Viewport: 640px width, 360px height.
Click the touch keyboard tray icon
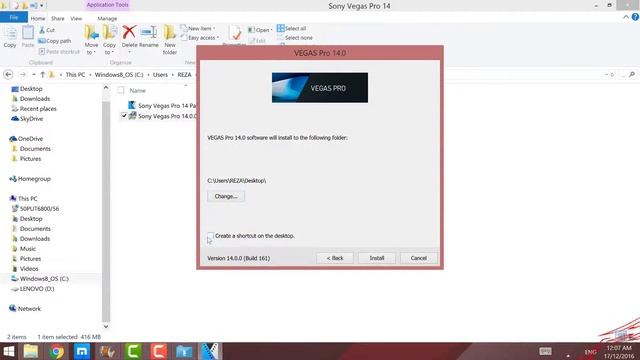(545, 351)
